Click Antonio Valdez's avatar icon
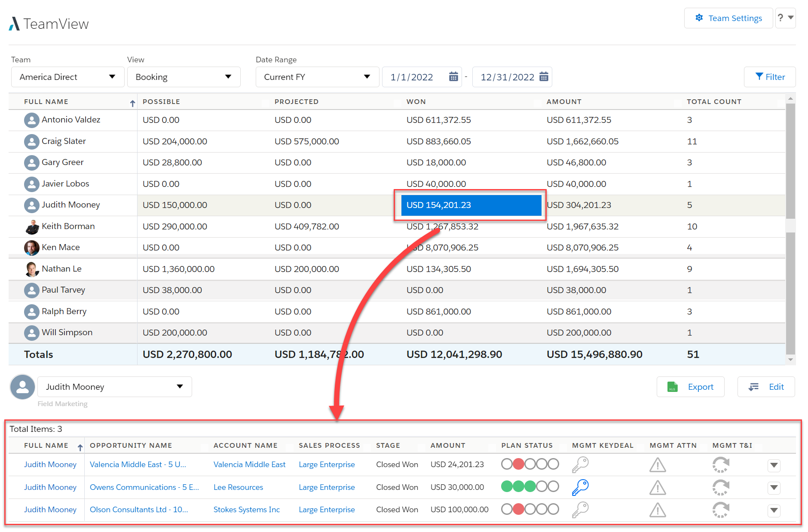 pyautogui.click(x=31, y=120)
